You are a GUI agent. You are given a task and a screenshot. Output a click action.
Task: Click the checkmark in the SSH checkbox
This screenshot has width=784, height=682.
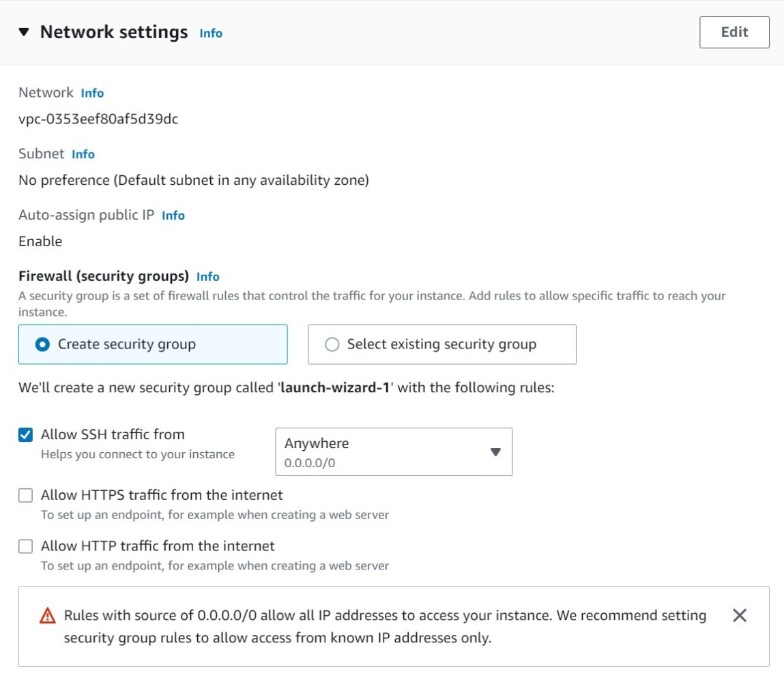point(25,434)
